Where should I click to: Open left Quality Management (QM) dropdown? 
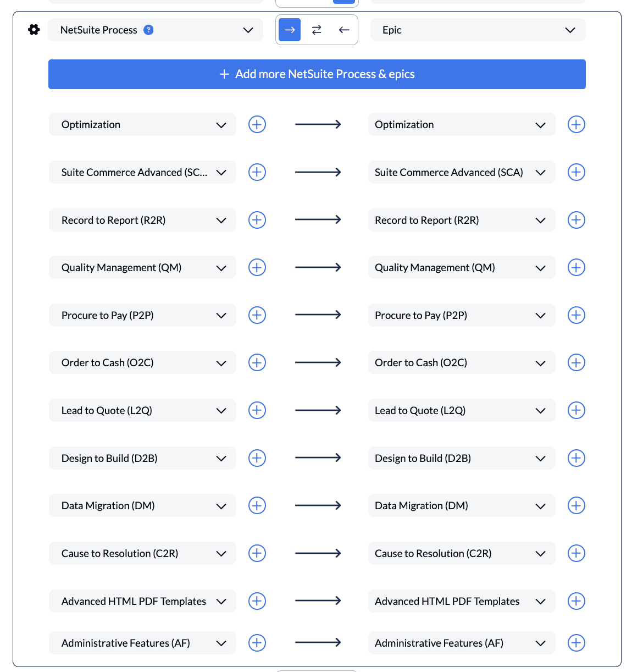(142, 267)
